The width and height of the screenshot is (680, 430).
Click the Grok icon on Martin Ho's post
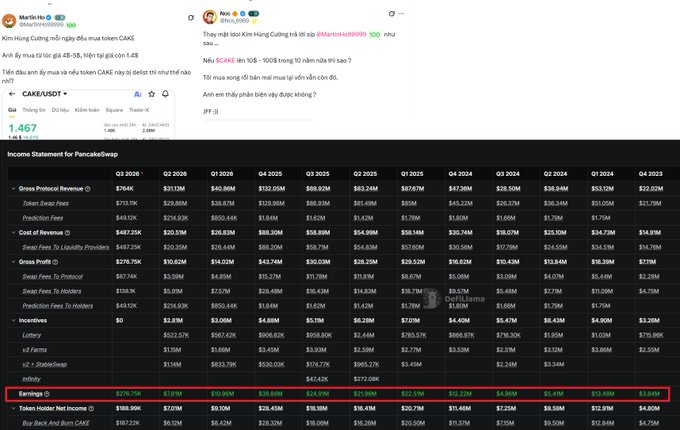coord(191,18)
